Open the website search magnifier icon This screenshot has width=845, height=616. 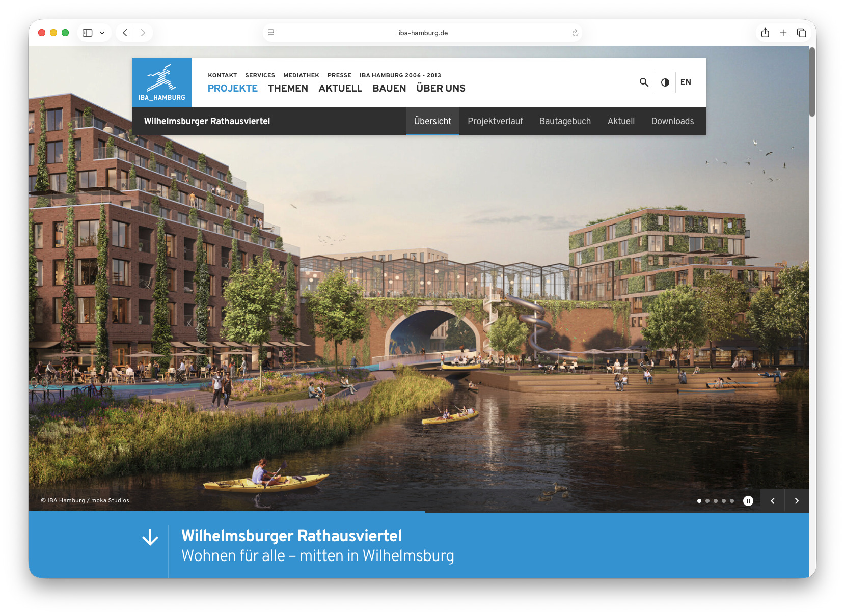pos(644,82)
